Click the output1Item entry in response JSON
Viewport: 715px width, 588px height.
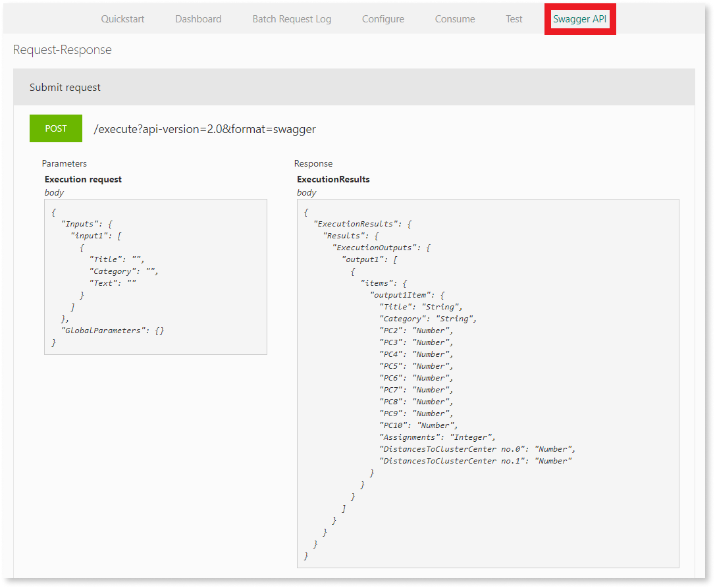click(x=404, y=294)
